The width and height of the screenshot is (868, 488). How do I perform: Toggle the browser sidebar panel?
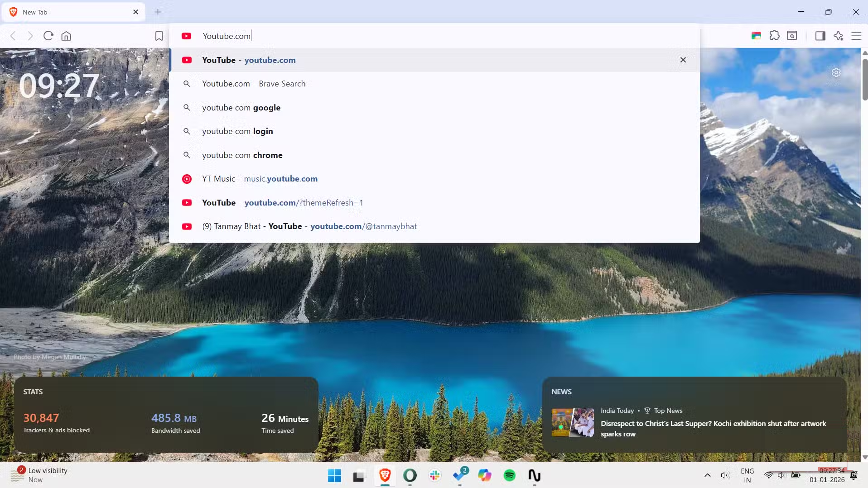[820, 36]
